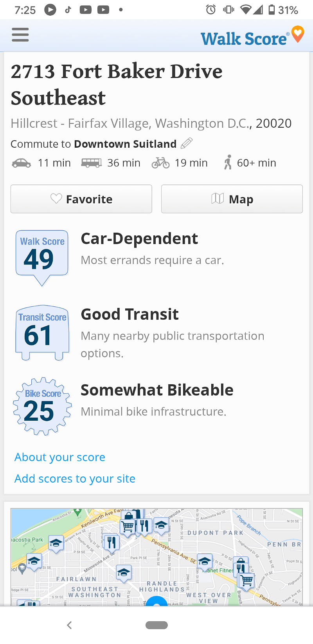Select the bicycle commute time icon
This screenshot has width=313, height=644.
pos(160,163)
